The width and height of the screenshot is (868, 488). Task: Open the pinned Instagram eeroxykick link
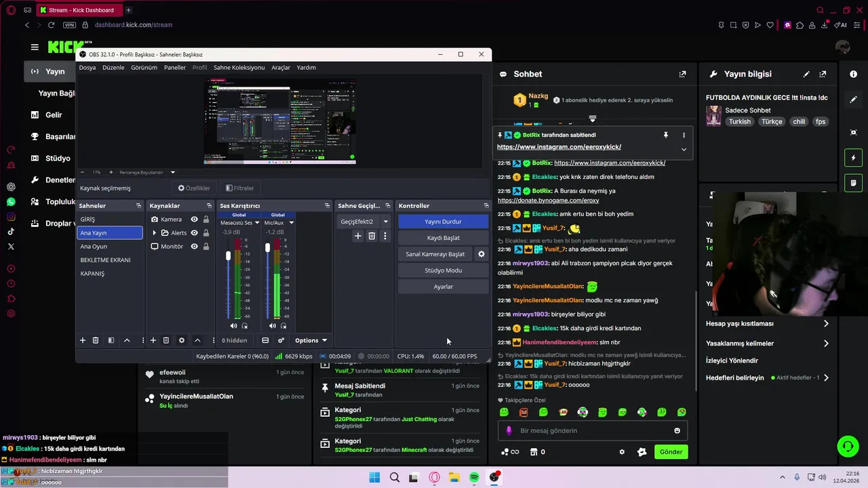pyautogui.click(x=559, y=147)
